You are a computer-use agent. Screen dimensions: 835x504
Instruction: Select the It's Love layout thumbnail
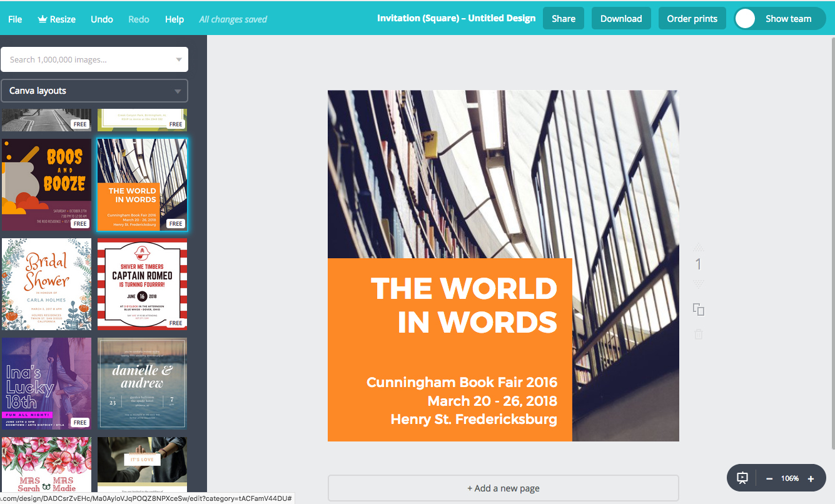click(142, 465)
